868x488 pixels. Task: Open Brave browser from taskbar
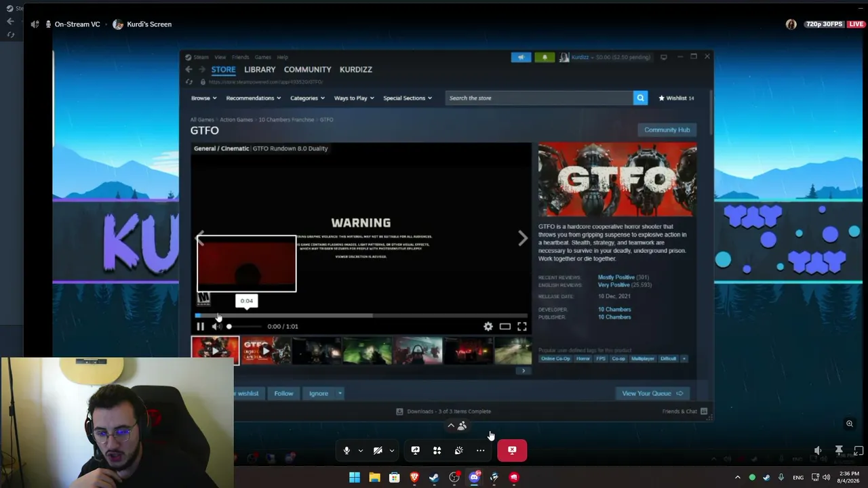[x=414, y=477]
